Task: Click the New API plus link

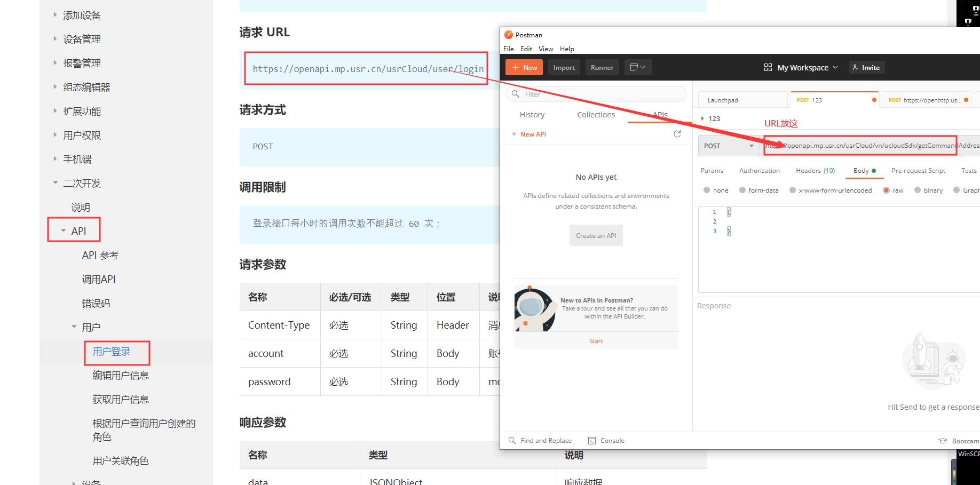Action: [529, 134]
